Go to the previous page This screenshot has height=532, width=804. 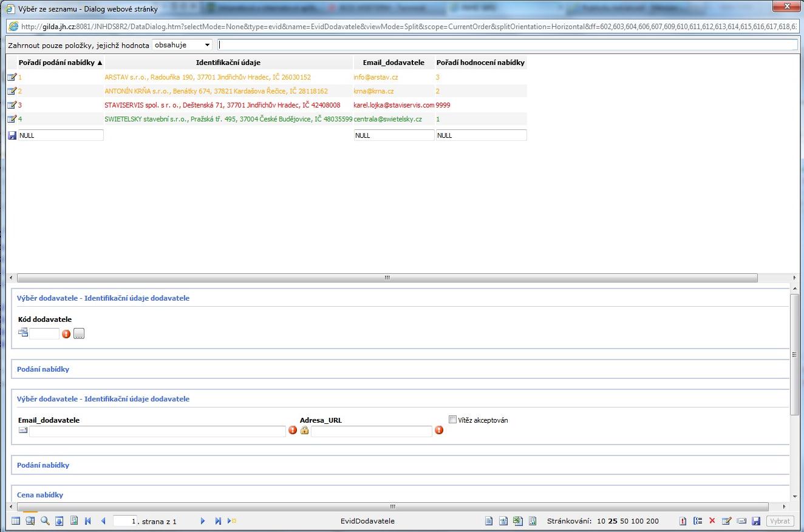coord(103,521)
